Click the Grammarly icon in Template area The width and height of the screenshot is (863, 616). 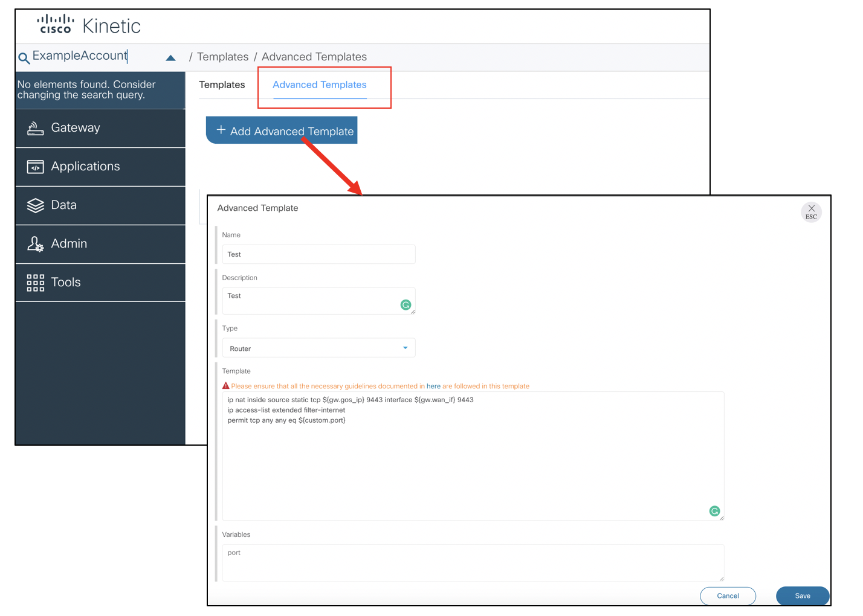point(715,512)
